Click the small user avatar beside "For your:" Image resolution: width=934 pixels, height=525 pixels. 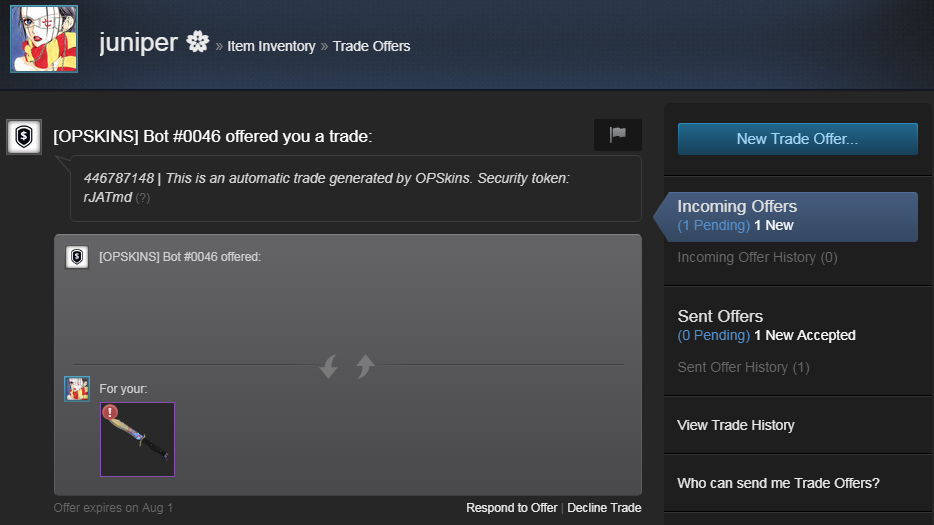point(77,388)
